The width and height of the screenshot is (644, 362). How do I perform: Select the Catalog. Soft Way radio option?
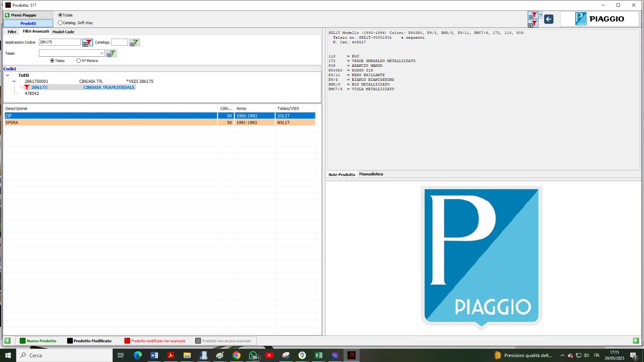pos(60,23)
